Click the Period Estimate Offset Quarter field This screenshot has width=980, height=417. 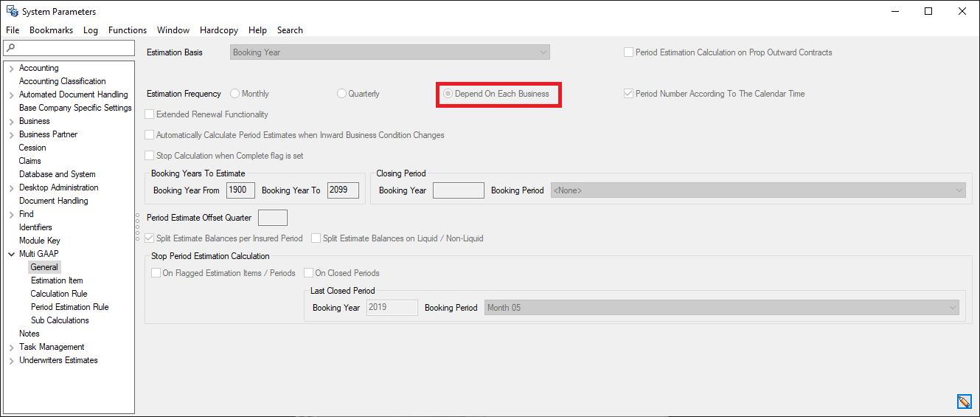(x=273, y=218)
